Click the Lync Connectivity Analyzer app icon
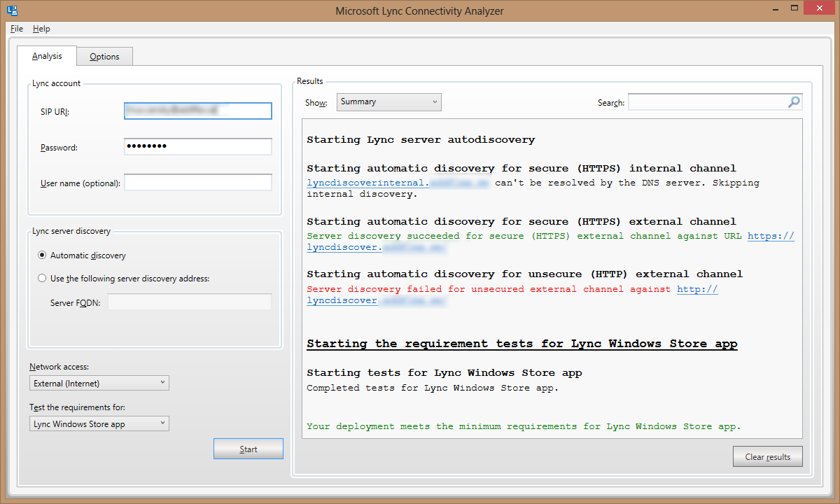This screenshot has height=504, width=840. (12, 10)
